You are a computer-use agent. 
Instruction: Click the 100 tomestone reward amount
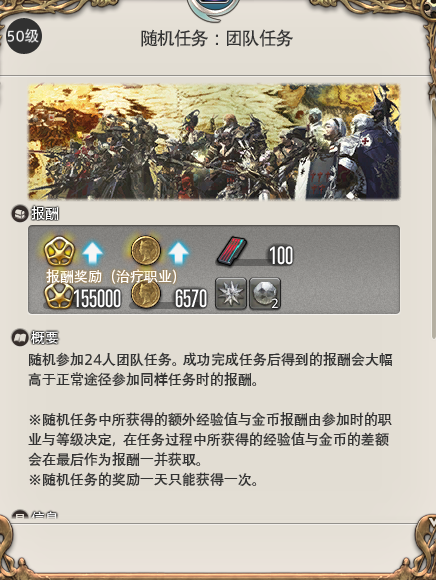point(281,256)
